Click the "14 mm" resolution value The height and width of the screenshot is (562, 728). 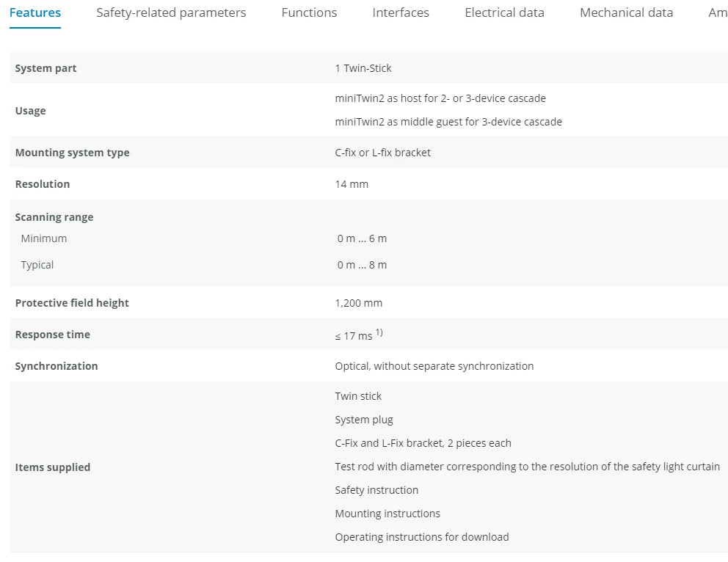coord(352,184)
